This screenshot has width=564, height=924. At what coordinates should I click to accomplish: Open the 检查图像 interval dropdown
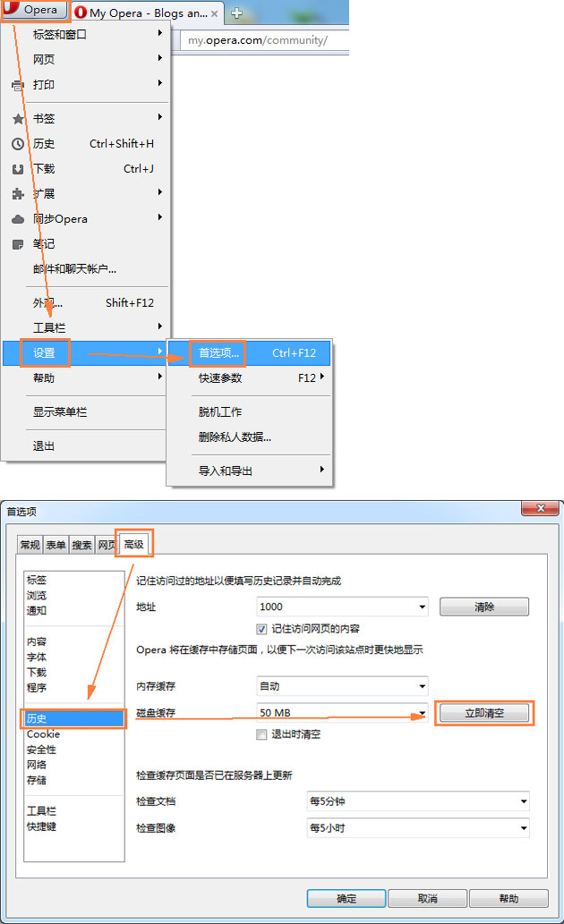click(418, 828)
